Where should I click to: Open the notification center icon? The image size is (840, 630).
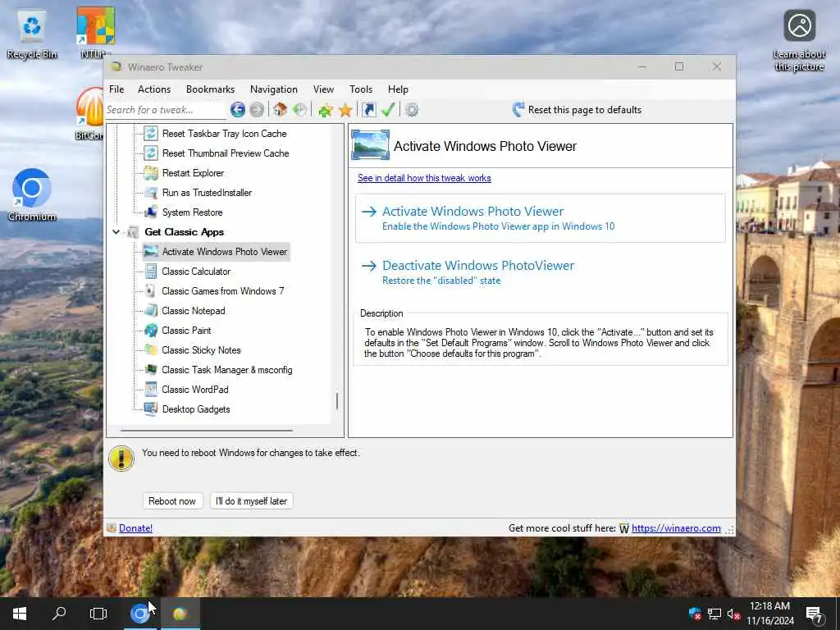pyautogui.click(x=815, y=614)
